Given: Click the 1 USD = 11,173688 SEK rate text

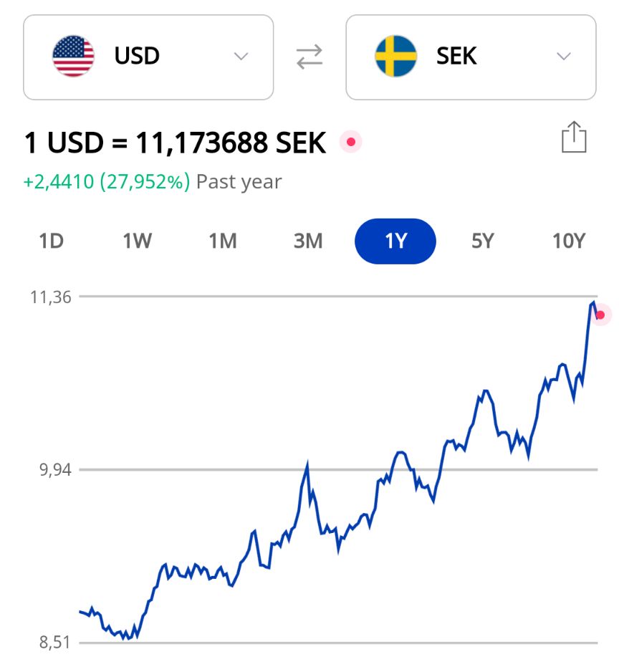Looking at the screenshot, I should pyautogui.click(x=175, y=143).
